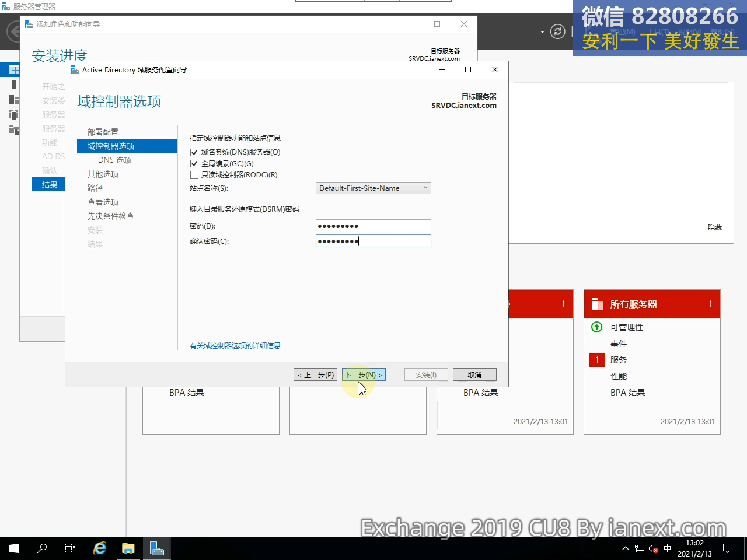Viewport: 747px width, 560px height.
Task: Click the all servers icon in left rail
Action: [14, 100]
